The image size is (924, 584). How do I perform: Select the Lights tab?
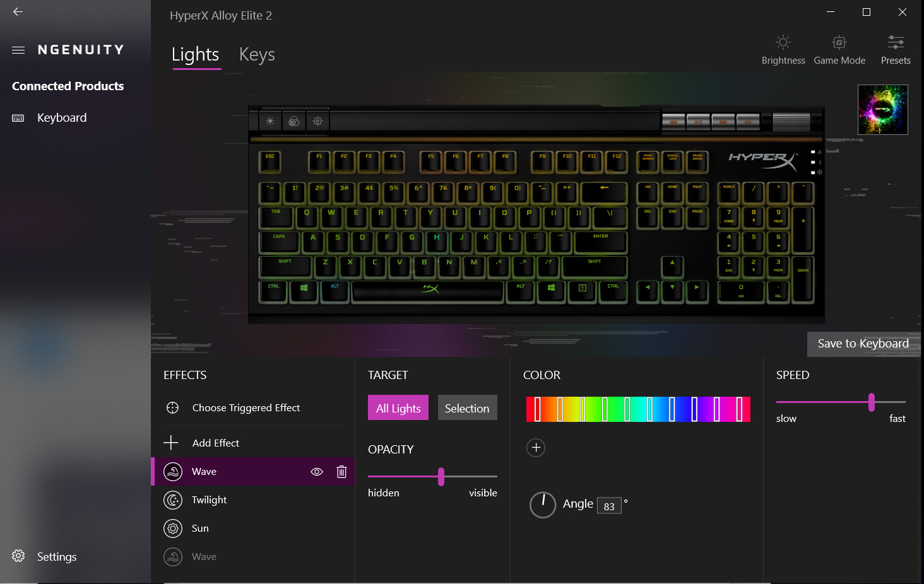pyautogui.click(x=196, y=55)
